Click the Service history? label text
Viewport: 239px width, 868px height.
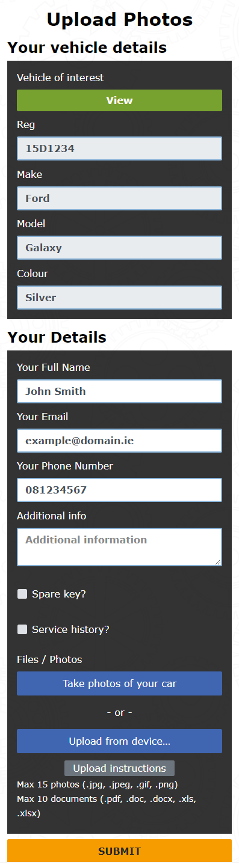point(70,629)
